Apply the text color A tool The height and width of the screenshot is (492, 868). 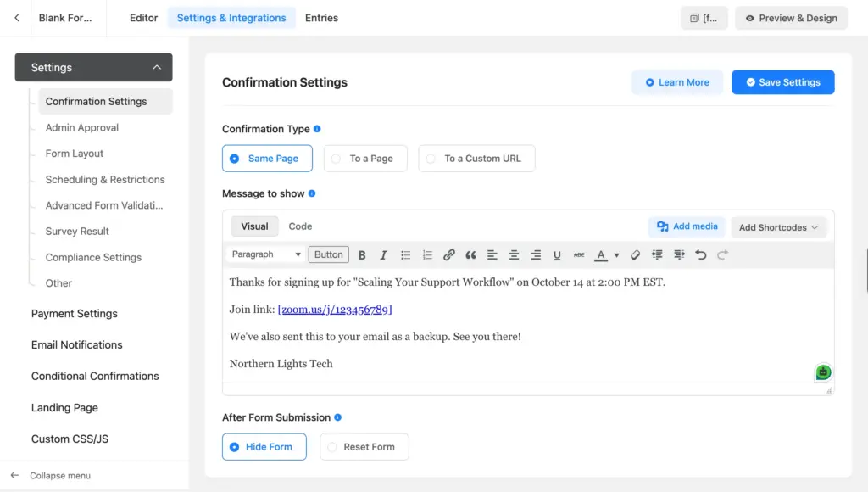(601, 254)
